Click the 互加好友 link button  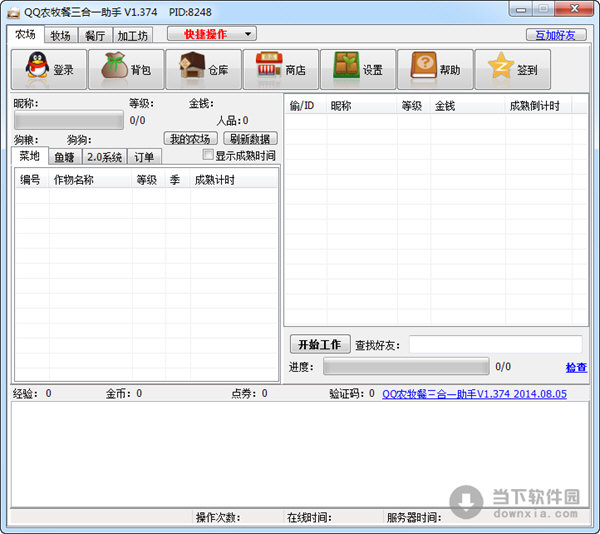click(x=556, y=35)
